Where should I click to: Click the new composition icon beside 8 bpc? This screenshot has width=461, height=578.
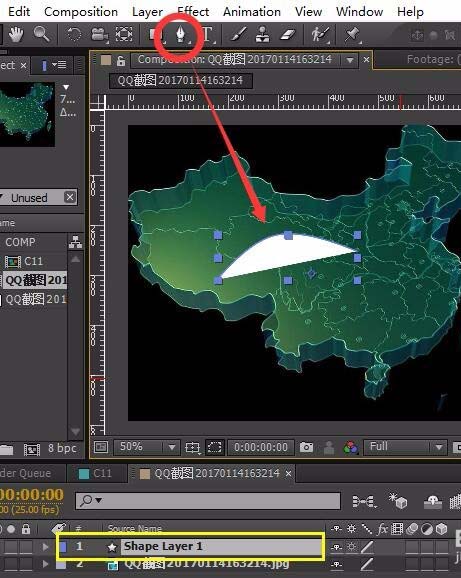point(32,449)
